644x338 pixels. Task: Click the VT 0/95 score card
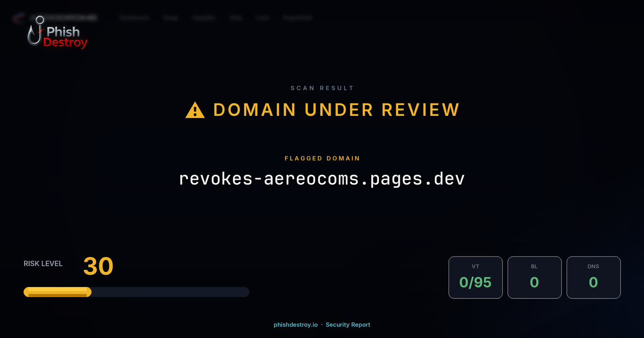pos(475,277)
